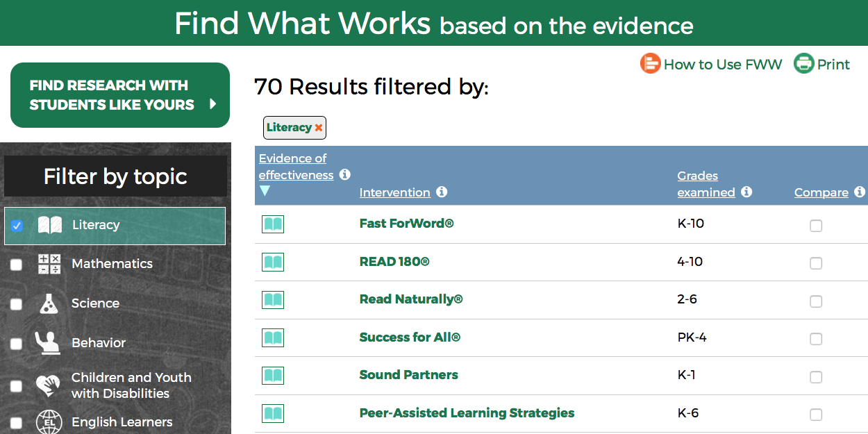Select the Behavior topic label
The height and width of the screenshot is (434, 868).
click(99, 343)
